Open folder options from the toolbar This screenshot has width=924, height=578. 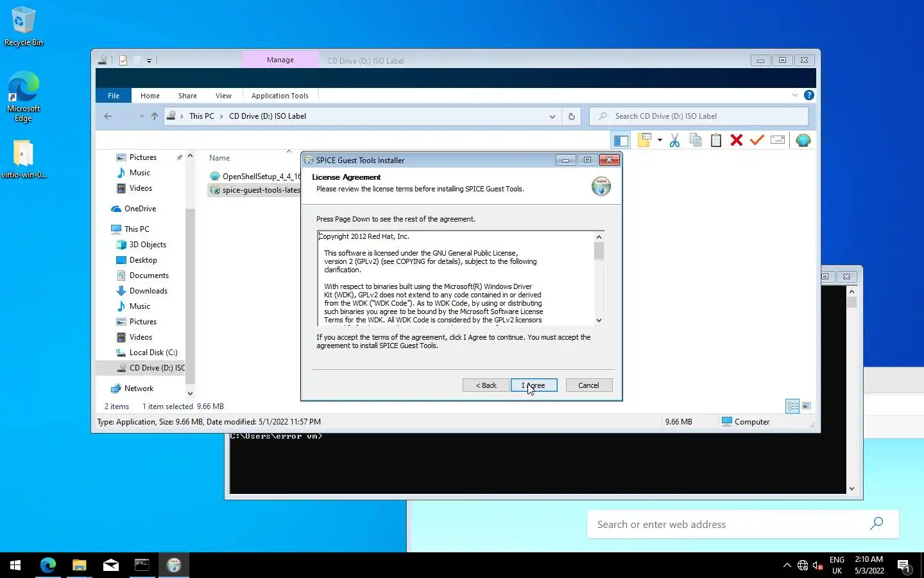click(644, 140)
